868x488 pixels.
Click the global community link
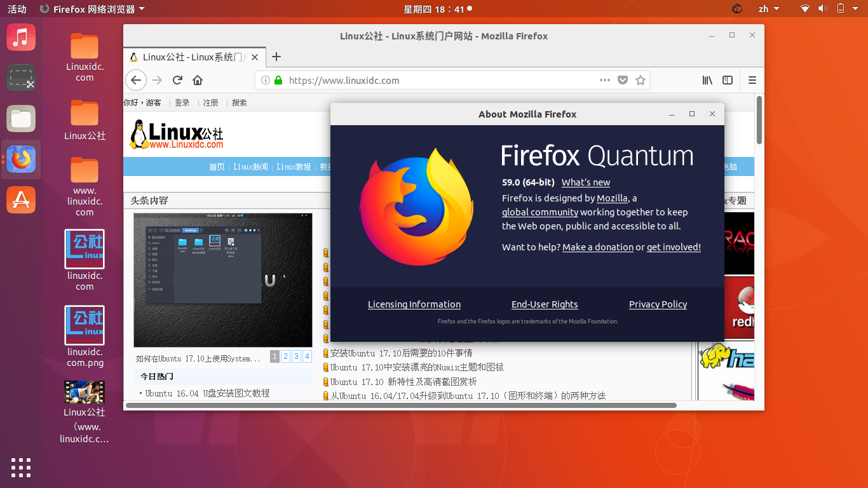click(x=540, y=212)
